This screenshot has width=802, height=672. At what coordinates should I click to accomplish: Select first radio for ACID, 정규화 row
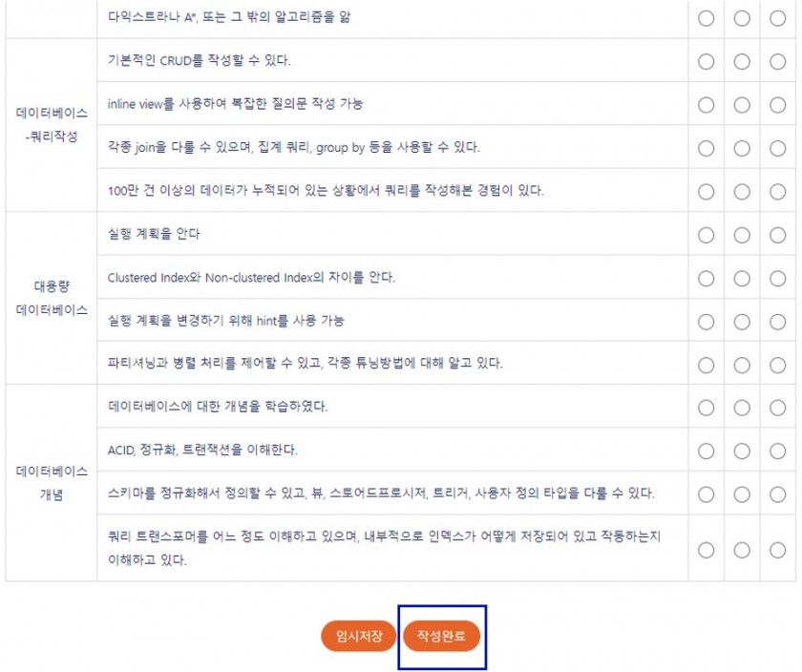coord(706,451)
